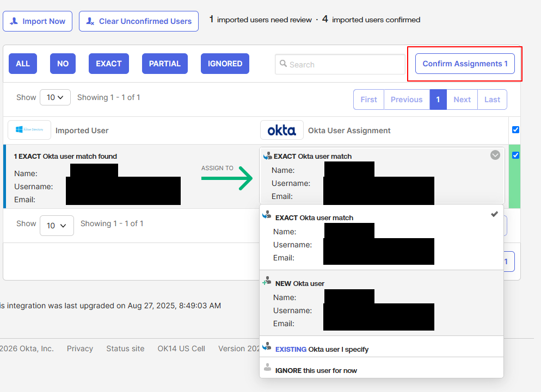The height and width of the screenshot is (392, 541).
Task: Open the bottom Show 10 rows dropdown
Action: coord(57,226)
